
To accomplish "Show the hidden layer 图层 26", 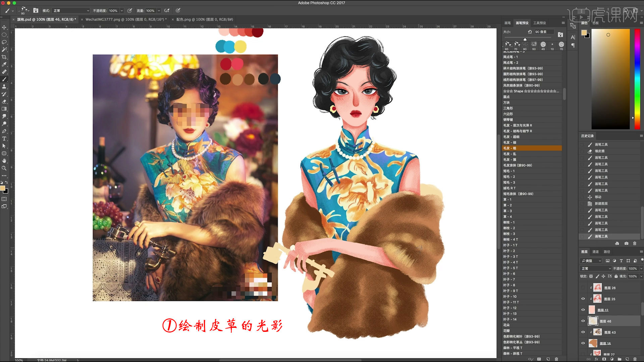I will pos(583,288).
